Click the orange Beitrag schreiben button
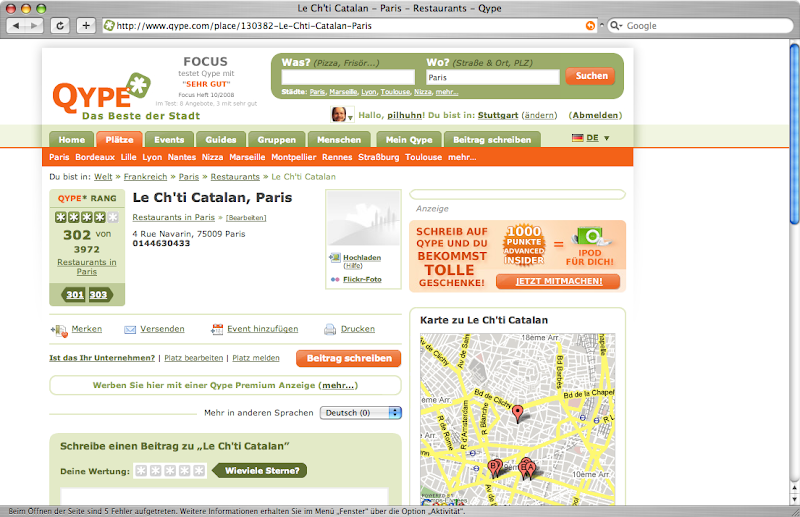This screenshot has height=517, width=800. [x=349, y=358]
